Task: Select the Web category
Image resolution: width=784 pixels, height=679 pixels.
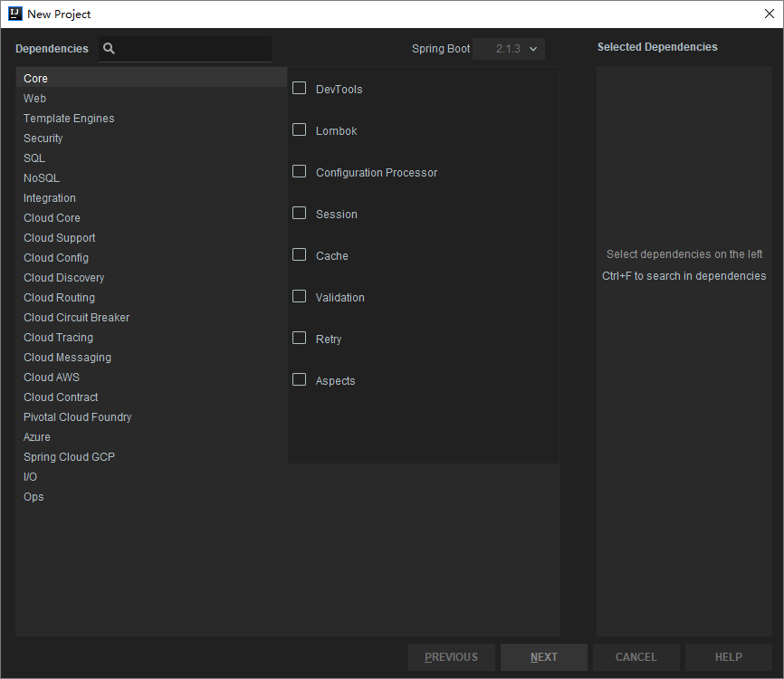Action: (x=151, y=99)
